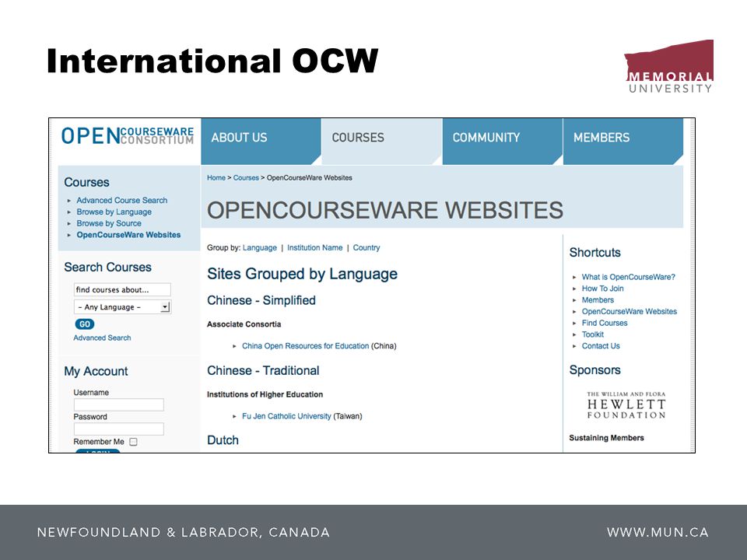747x560 pixels.
Task: Open Browse by Language in sidebar
Action: pyautogui.click(x=114, y=212)
